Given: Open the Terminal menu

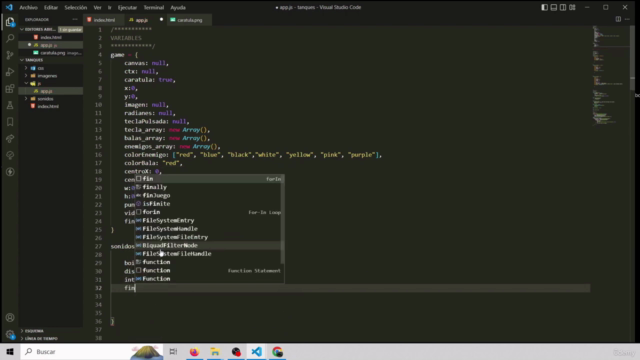Looking at the screenshot, I should coord(153,7).
